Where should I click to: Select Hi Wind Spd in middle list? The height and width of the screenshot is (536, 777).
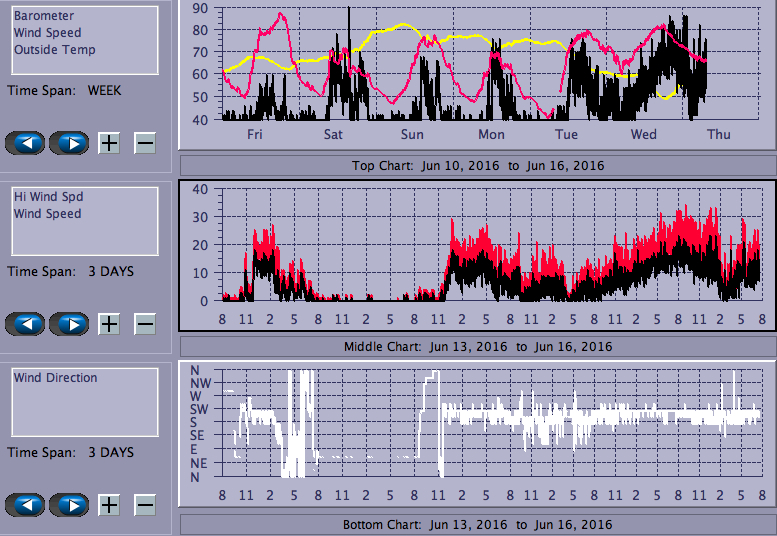(48, 197)
